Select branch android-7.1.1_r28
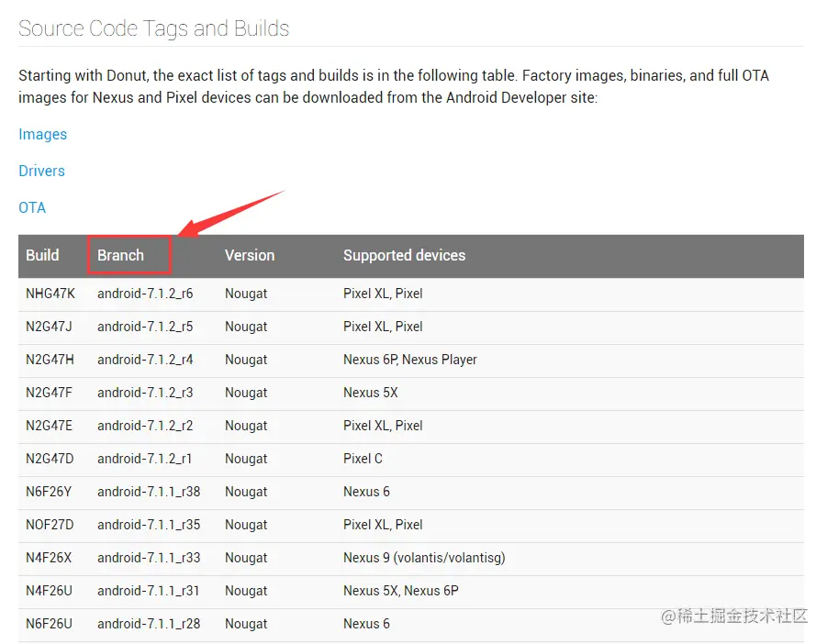Screen dimensions: 827x644 point(149,624)
